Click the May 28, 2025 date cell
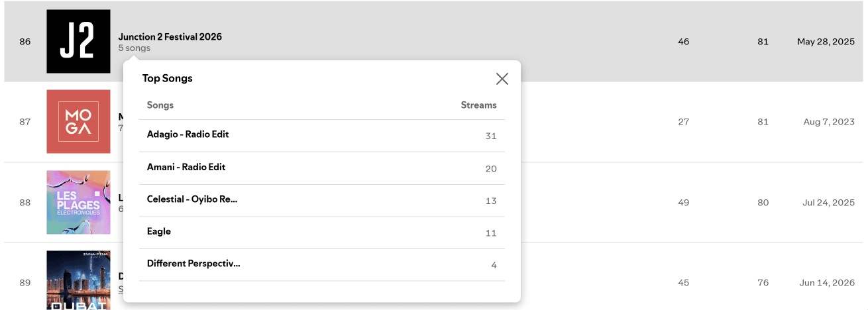 [826, 42]
